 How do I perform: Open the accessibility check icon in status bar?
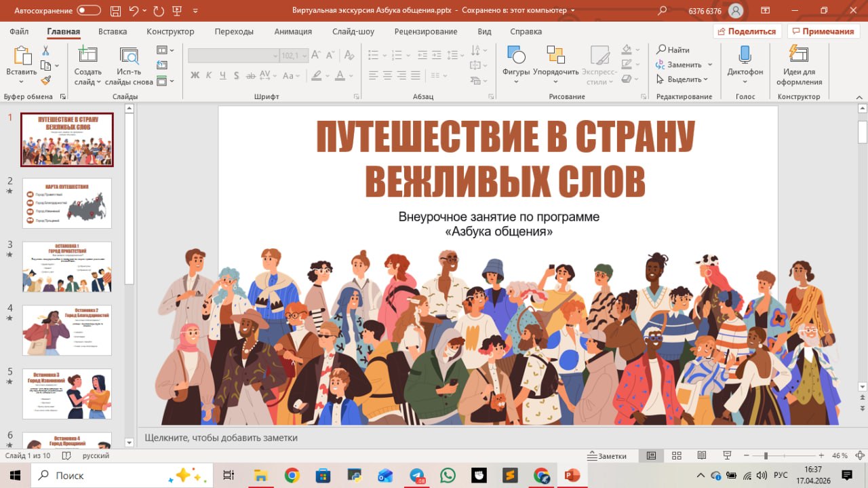click(66, 456)
